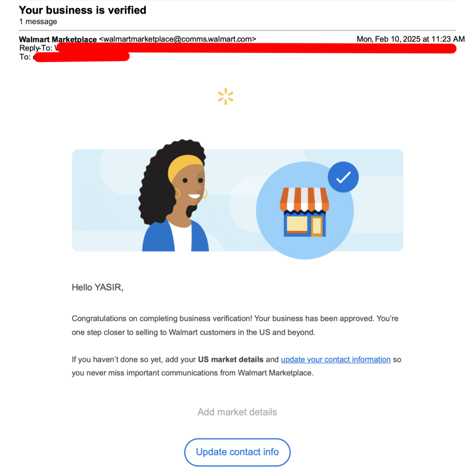
Task: Click the woman's yellow headband
Action: (x=185, y=167)
